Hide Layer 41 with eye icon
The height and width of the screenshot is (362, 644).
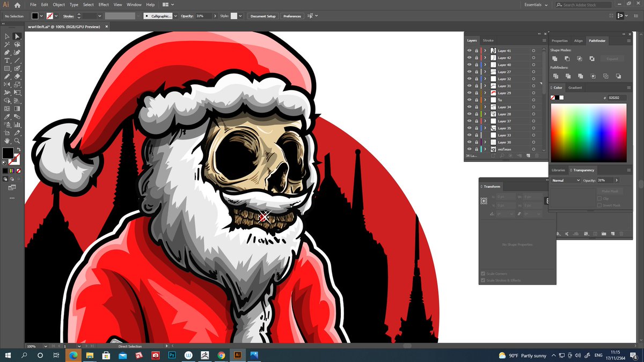coord(470,50)
